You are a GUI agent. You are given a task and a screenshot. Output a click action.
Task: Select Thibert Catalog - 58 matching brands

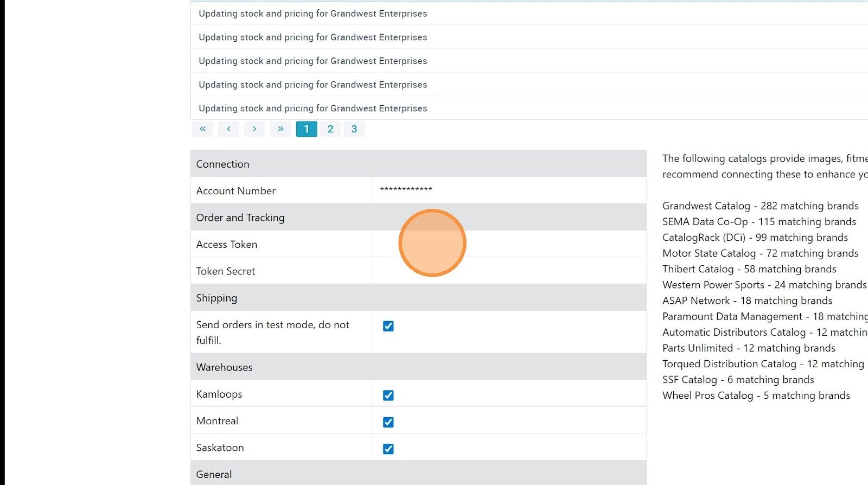point(749,269)
